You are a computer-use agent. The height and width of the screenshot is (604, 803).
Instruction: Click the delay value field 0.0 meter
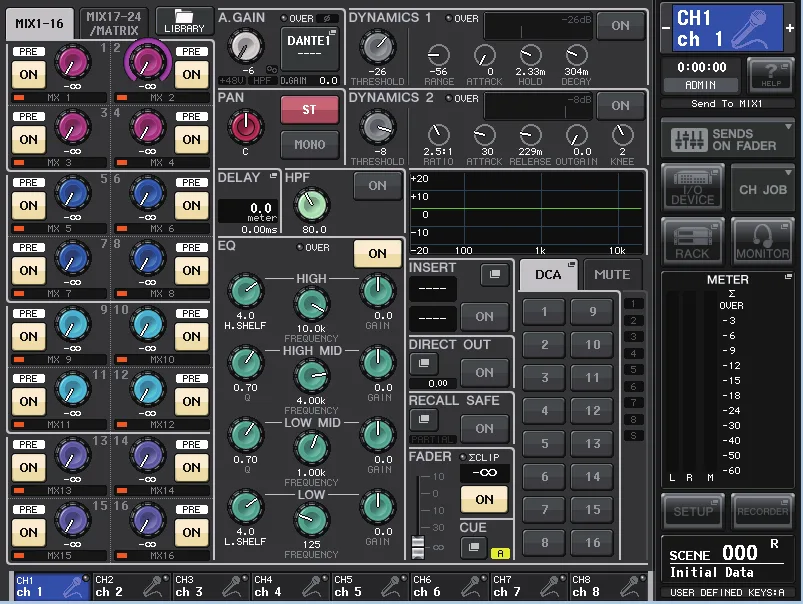248,212
